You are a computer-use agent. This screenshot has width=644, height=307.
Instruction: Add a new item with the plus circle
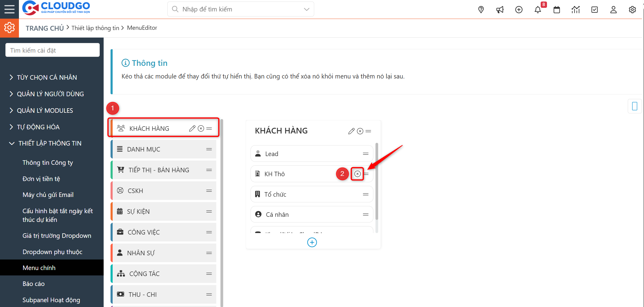coord(312,242)
